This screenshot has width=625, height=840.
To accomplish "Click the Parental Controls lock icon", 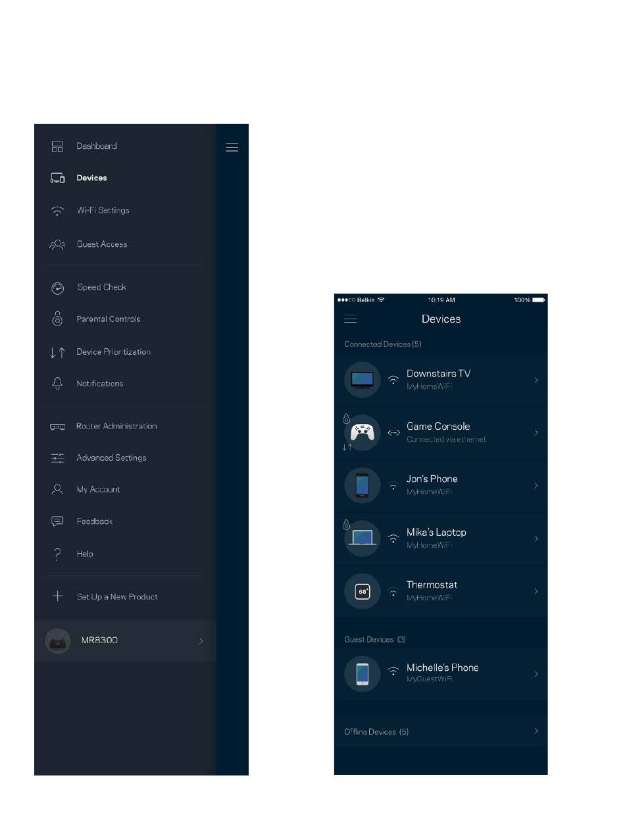I will [x=57, y=319].
